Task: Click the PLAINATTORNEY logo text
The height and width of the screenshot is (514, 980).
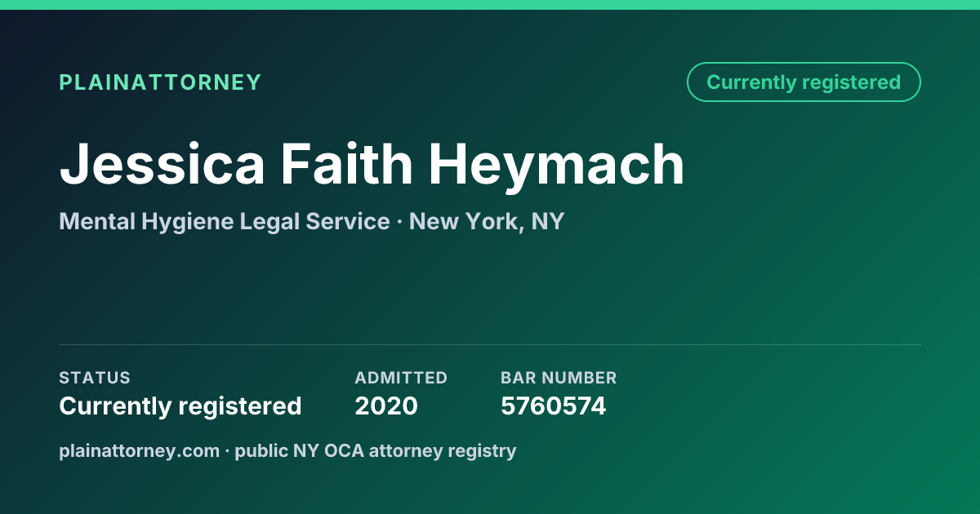Action: tap(160, 82)
